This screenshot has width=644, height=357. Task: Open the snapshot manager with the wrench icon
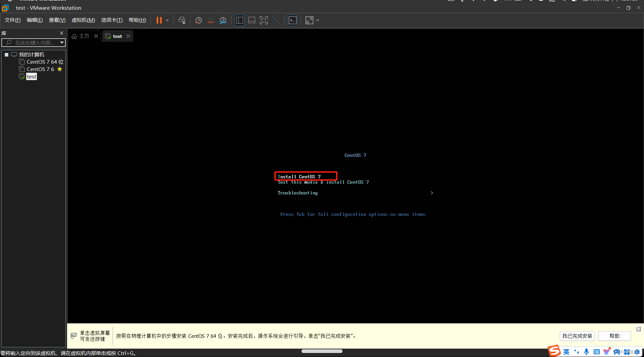(223, 20)
